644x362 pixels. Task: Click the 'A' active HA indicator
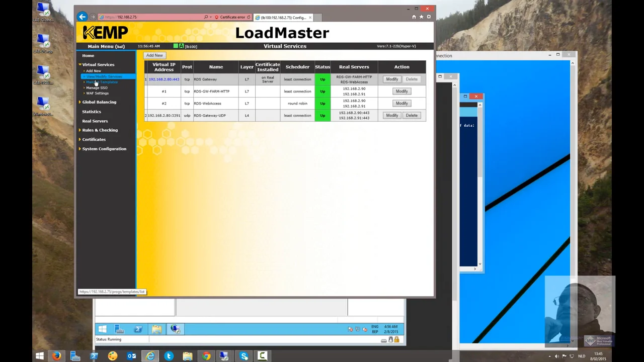181,46
